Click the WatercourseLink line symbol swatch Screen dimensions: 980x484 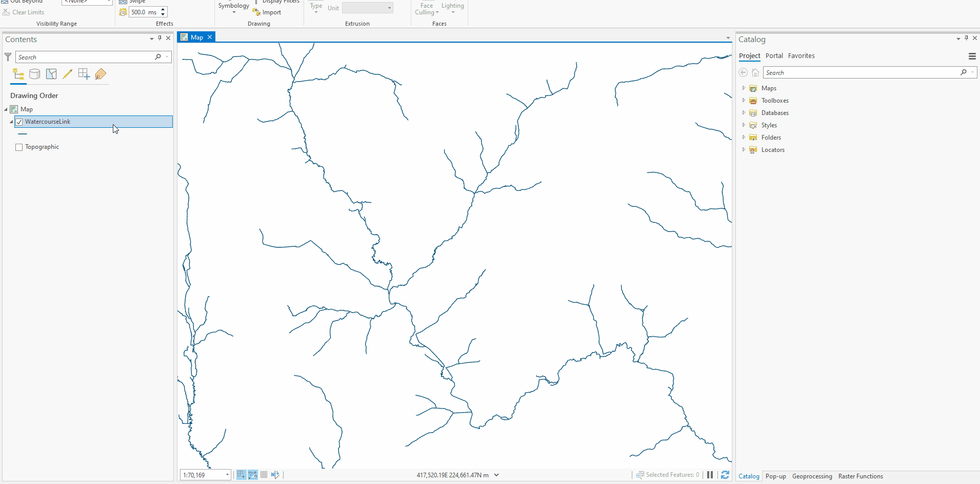22,134
